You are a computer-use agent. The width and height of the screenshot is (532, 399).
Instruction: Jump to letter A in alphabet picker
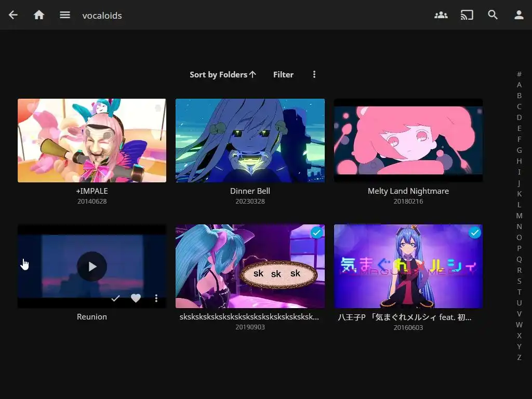point(519,85)
